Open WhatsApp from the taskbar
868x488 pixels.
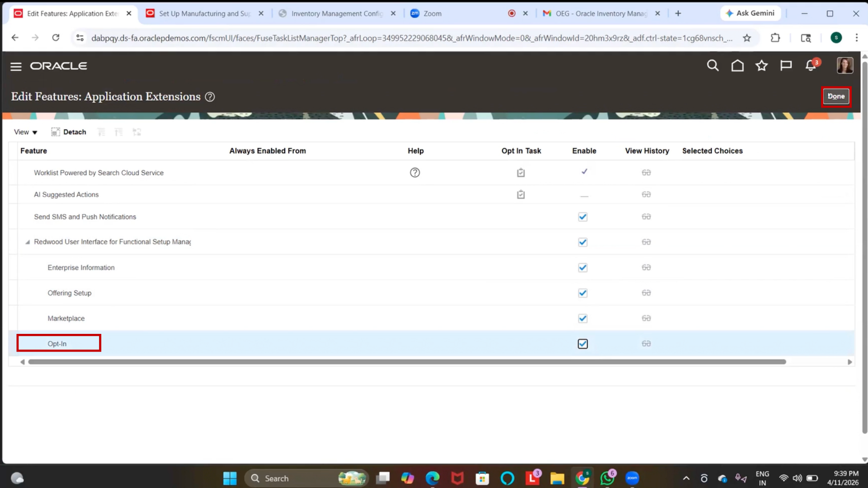(607, 478)
